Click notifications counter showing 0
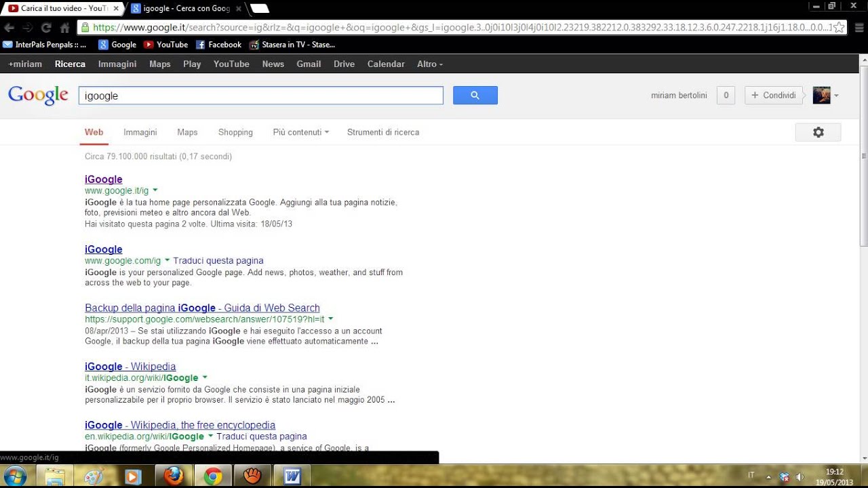Viewport: 868px width, 488px height. [x=726, y=96]
